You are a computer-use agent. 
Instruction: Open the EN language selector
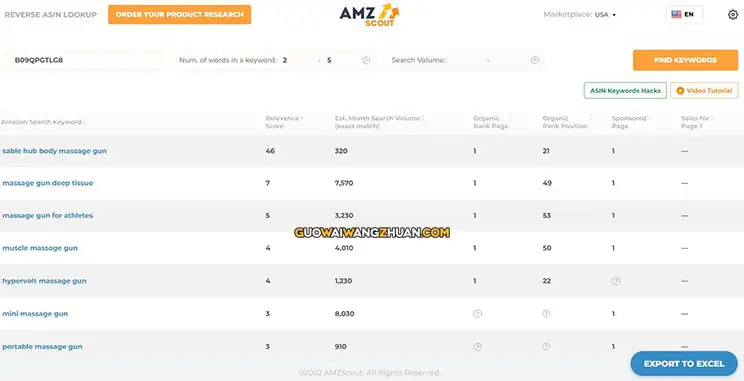click(684, 15)
